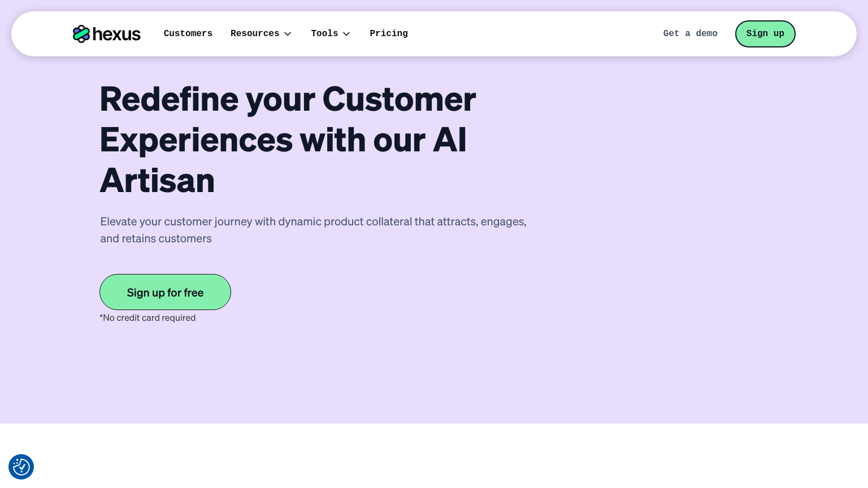Open cookie preferences via the circular blue icon

click(21, 467)
